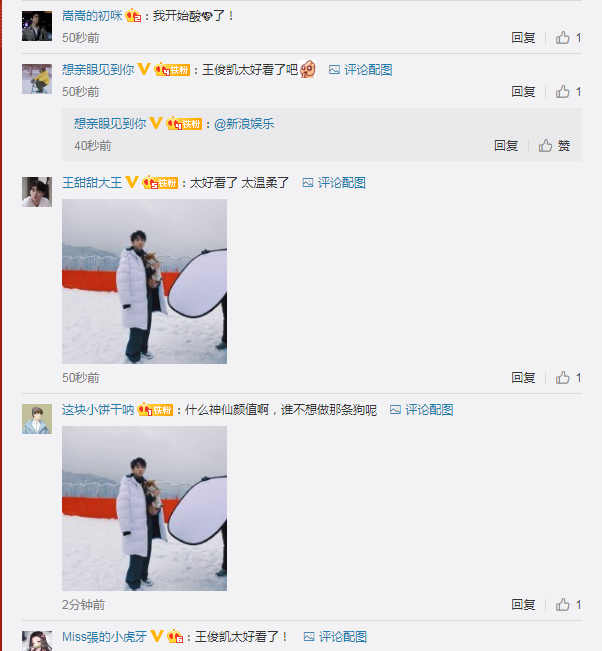Reply to 高高的初咪's comment
Viewport: 602px width, 651px height.
[523, 38]
